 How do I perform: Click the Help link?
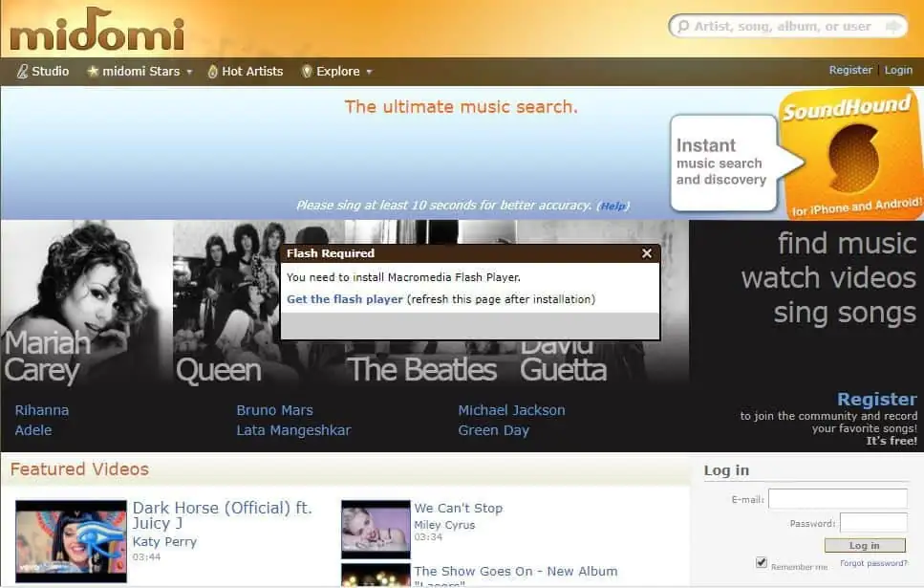[612, 206]
